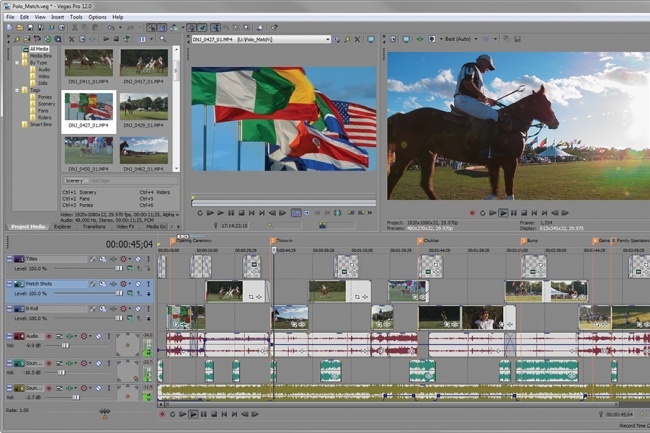Viewport: 650px width, 433px height.
Task: Pause playback in the trimmer
Action: coord(231,213)
